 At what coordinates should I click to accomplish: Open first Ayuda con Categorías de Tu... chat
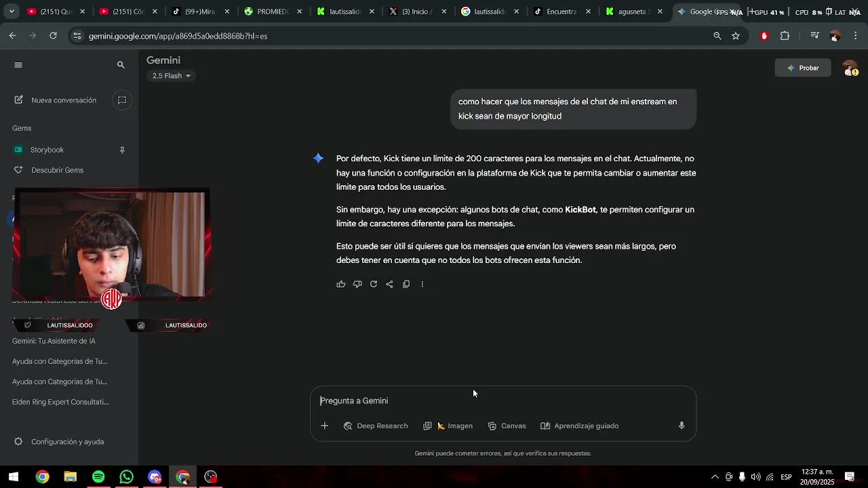60,361
